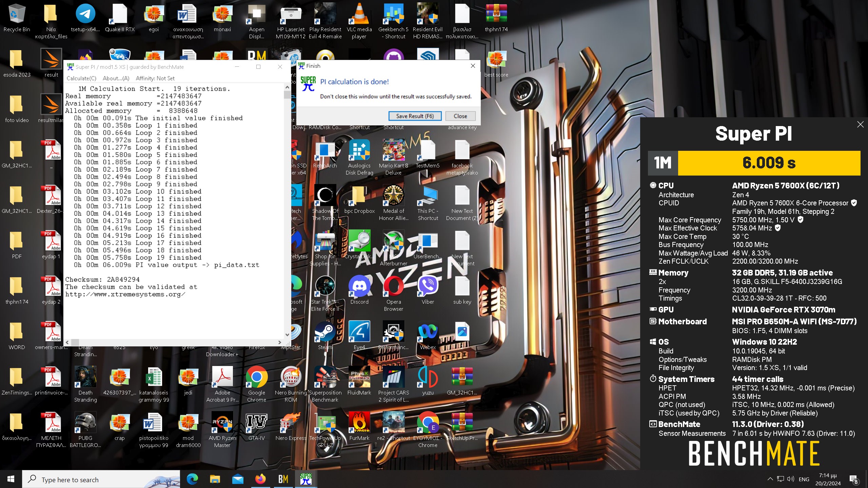
Task: Select Steam desktop icon
Action: [325, 336]
